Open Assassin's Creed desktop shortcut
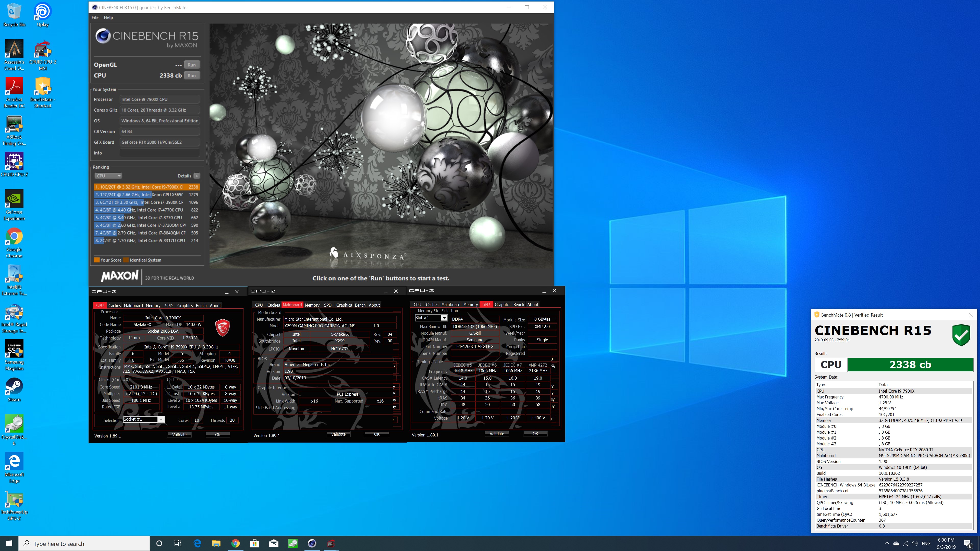Screen dimensions: 980x551 coord(14,55)
